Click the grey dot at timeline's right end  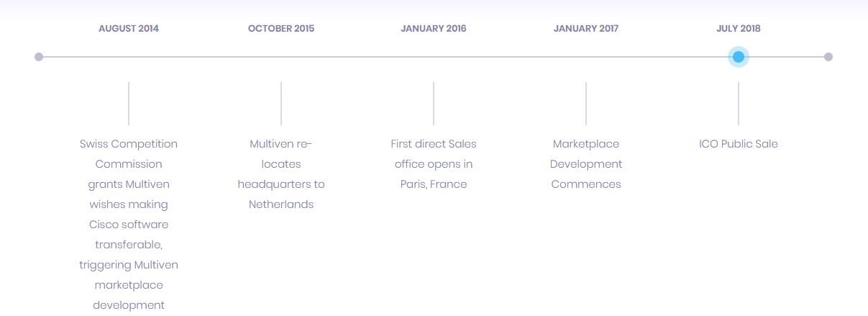(x=828, y=57)
